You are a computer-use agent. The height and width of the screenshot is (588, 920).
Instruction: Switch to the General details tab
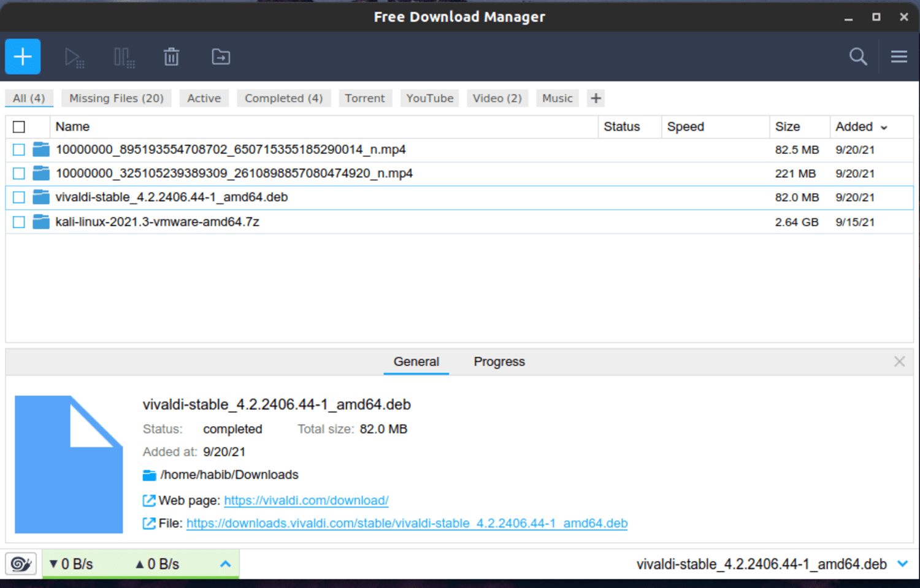(x=416, y=362)
